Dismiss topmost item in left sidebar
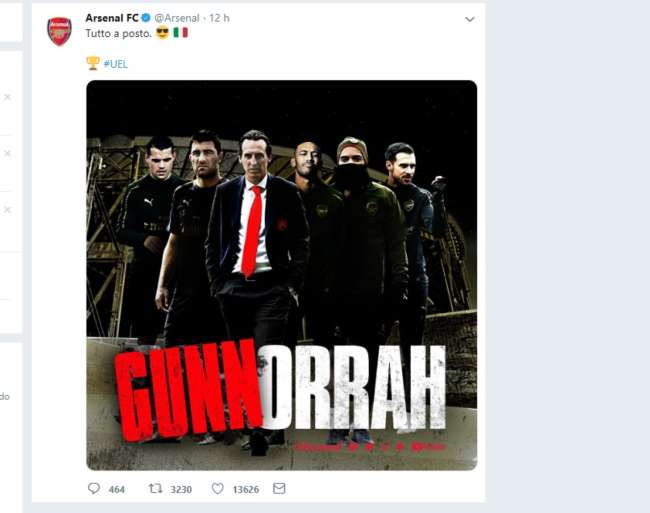This screenshot has height=513, width=650. point(7,97)
